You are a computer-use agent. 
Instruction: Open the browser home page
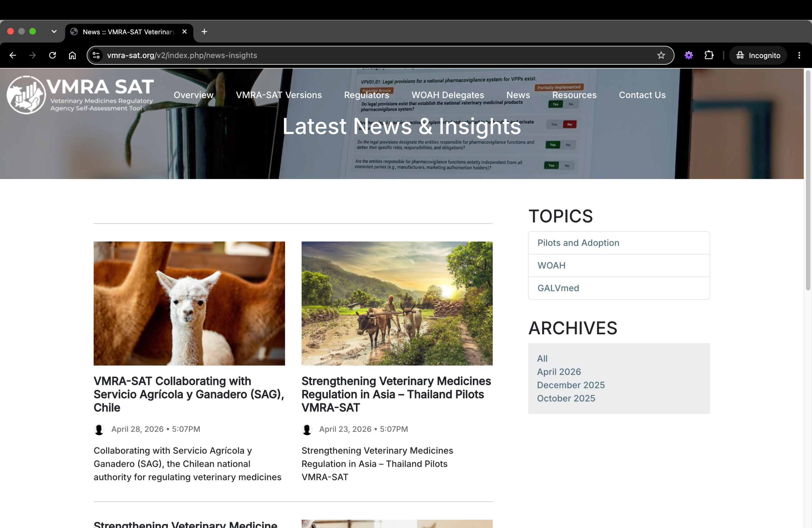[x=72, y=55]
